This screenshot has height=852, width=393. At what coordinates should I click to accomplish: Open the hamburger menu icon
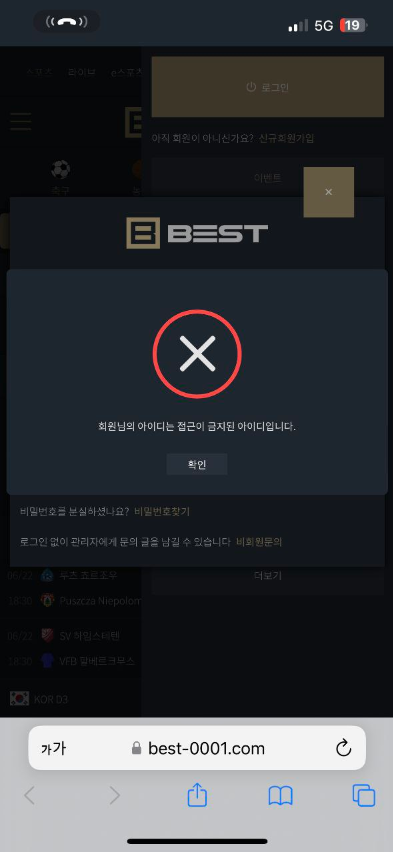click(21, 122)
